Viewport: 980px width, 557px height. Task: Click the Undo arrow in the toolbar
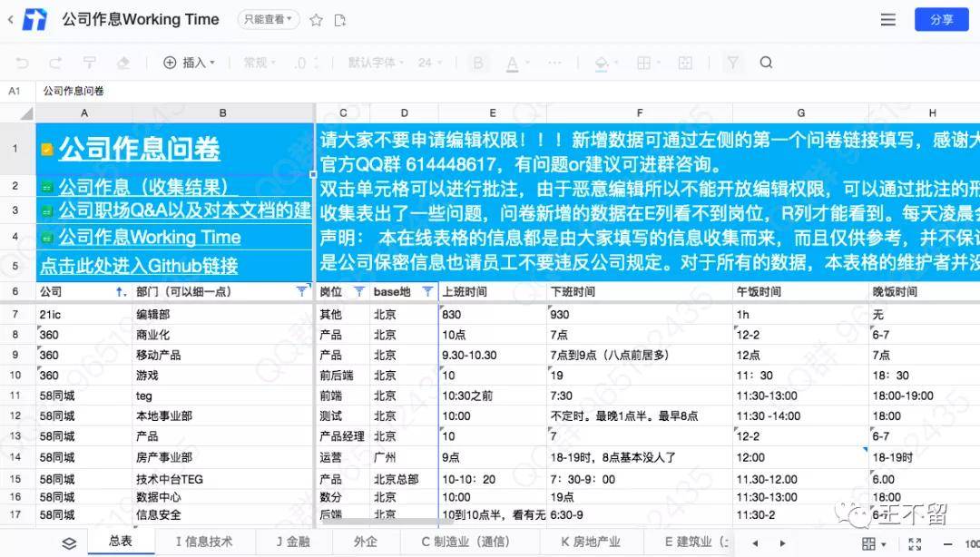(23, 63)
